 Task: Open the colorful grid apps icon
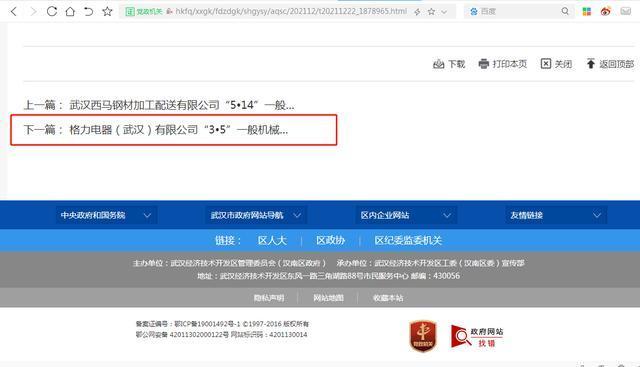coord(587,11)
